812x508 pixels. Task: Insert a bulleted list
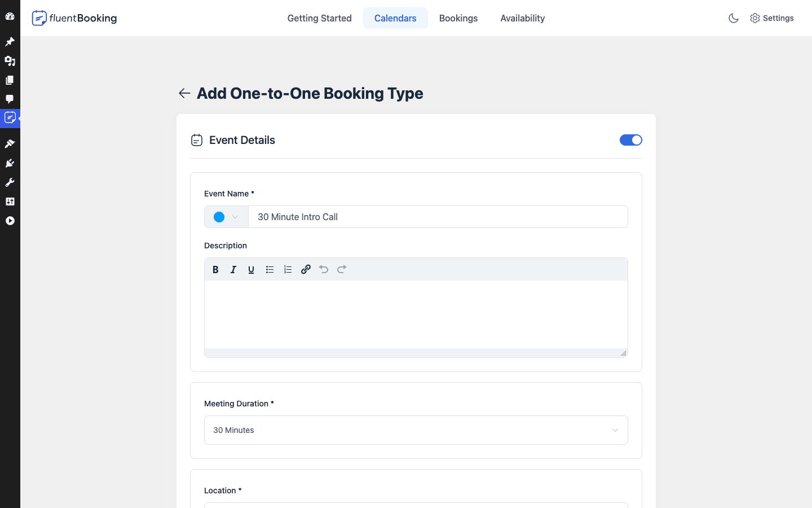[270, 270]
